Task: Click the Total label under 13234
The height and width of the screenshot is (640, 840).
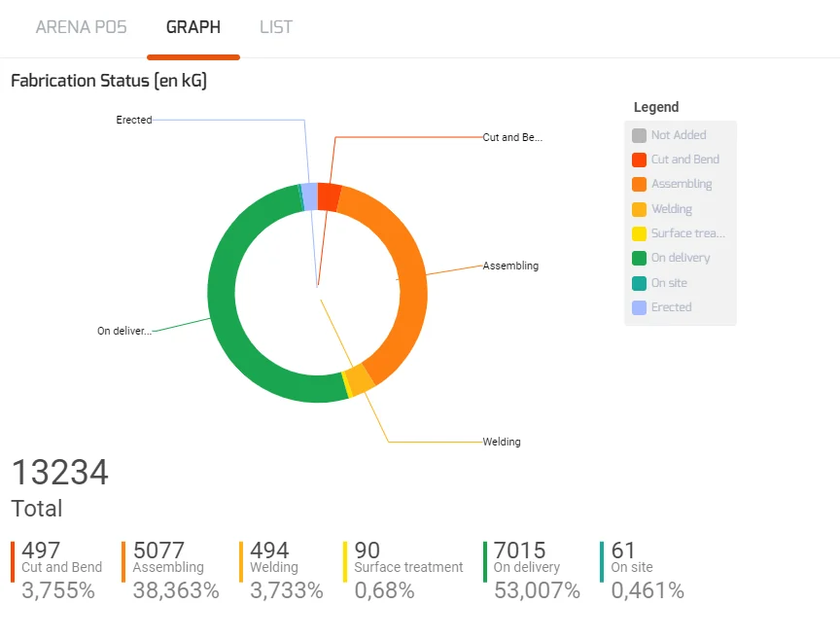Action: [x=37, y=508]
